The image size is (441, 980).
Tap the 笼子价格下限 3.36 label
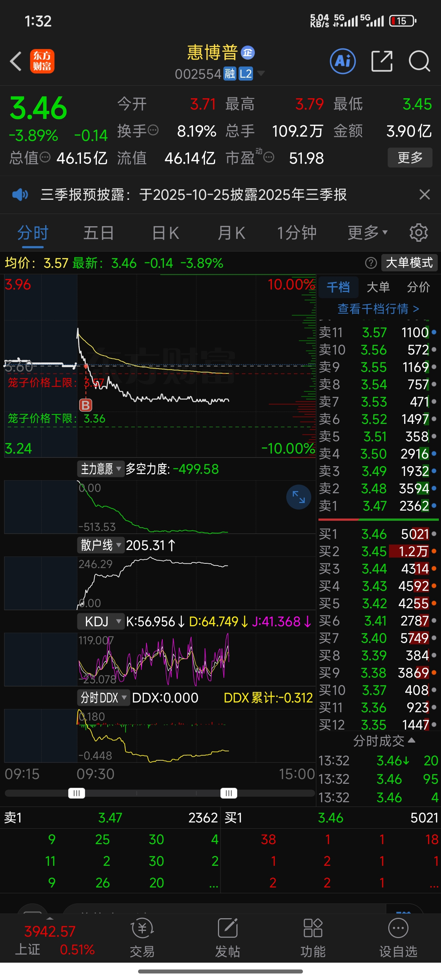click(x=57, y=418)
